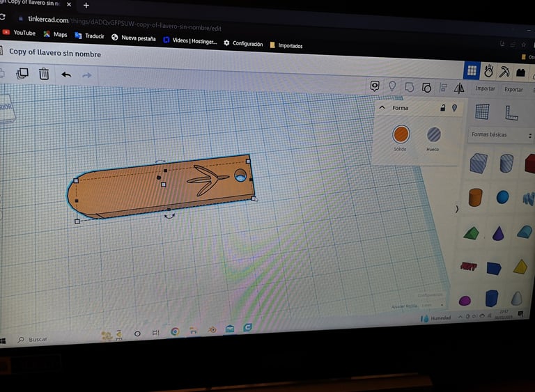535x392 pixels.
Task: Open Blender from the taskbar
Action: click(212, 330)
